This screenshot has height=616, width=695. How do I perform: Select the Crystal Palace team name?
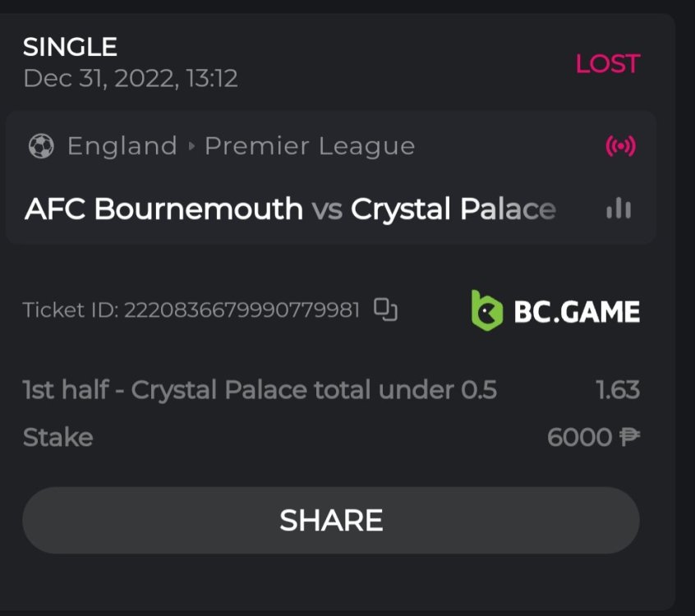point(453,209)
